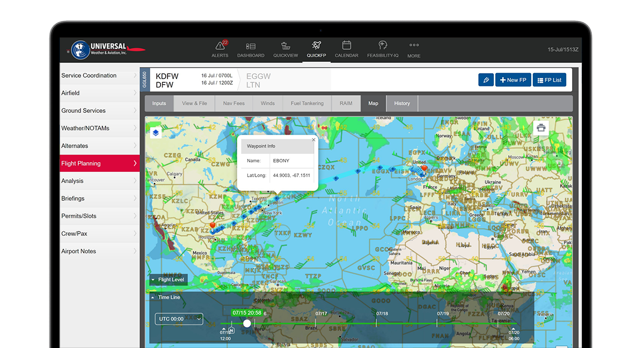
Task: Switch to the Inputs tab
Action: (x=159, y=104)
